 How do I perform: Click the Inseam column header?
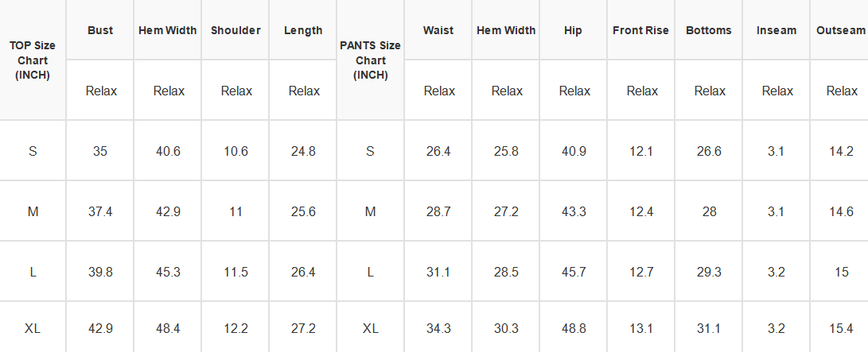[776, 30]
